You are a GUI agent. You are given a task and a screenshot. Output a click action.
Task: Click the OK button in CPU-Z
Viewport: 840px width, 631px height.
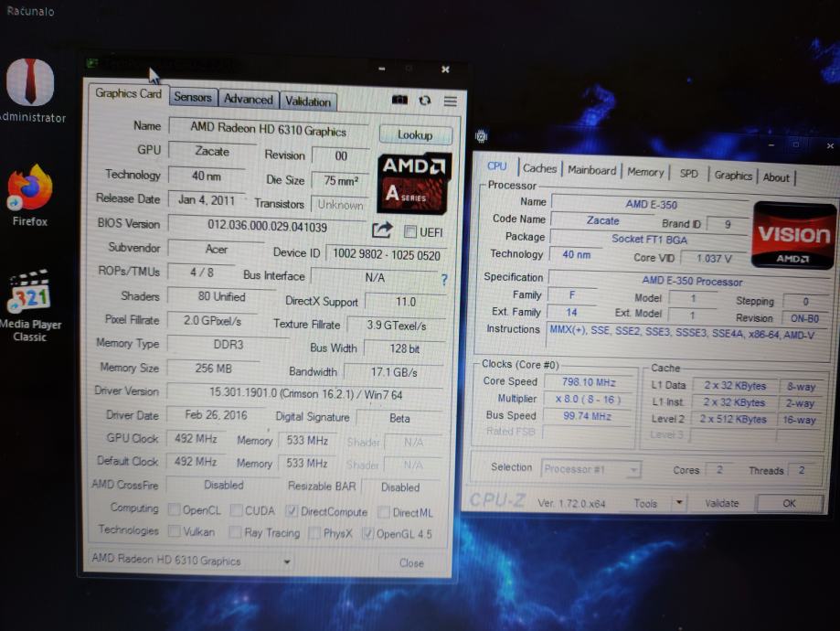point(789,503)
